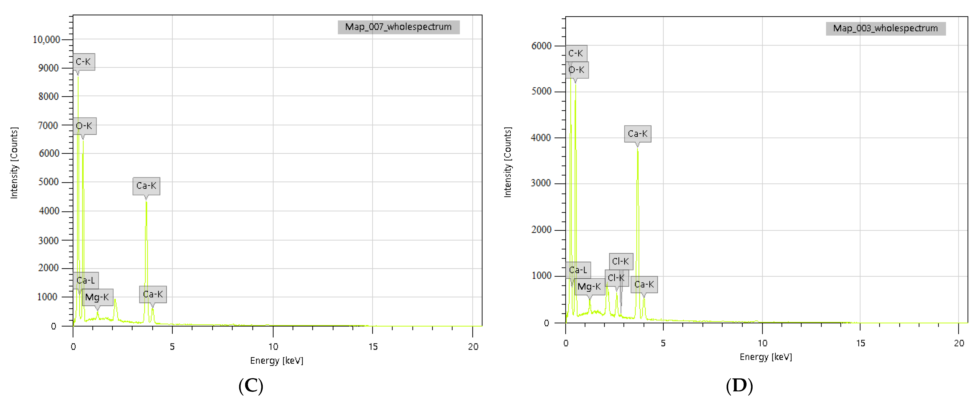Select the O-K peak marker in chart C
Image resolution: width=980 pixels, height=401 pixels.
point(84,126)
